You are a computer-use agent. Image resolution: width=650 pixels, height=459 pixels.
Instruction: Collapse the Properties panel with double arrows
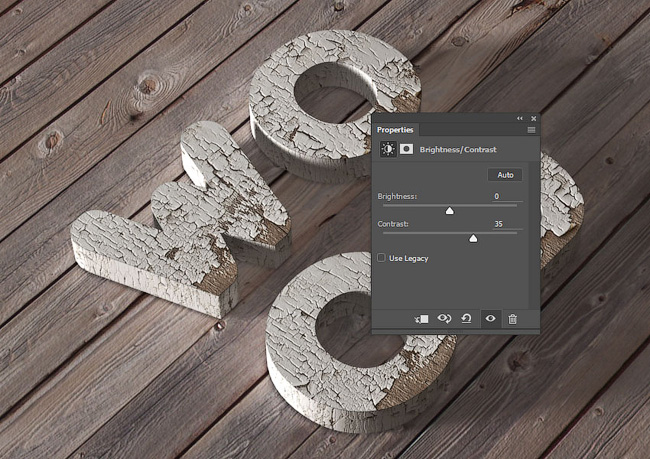[x=520, y=119]
